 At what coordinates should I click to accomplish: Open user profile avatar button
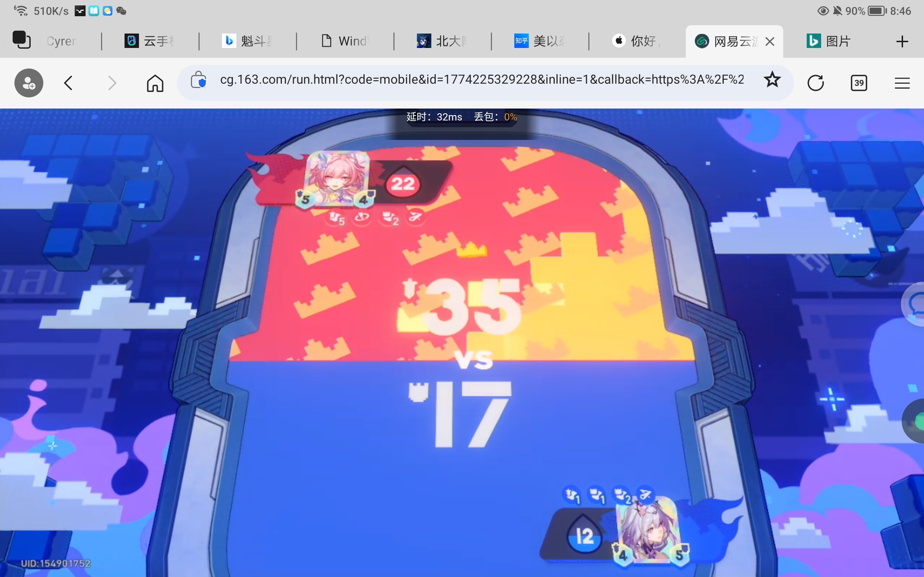pos(29,83)
